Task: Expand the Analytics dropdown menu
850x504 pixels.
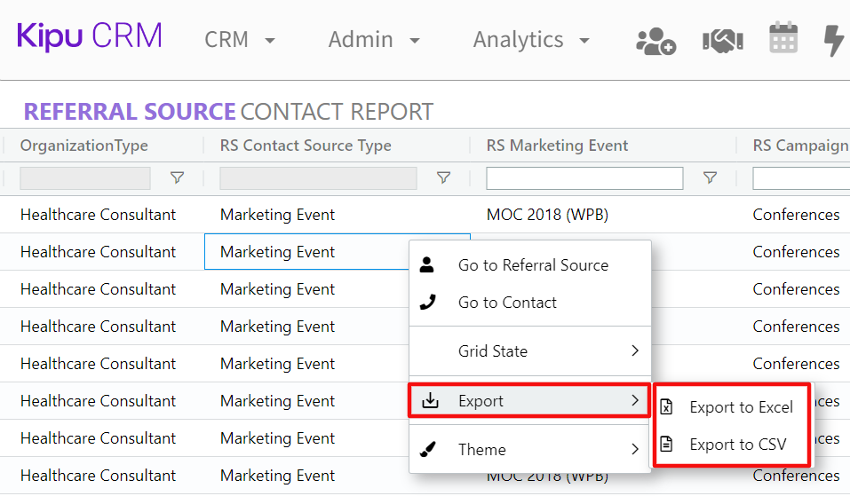Action: [x=530, y=40]
